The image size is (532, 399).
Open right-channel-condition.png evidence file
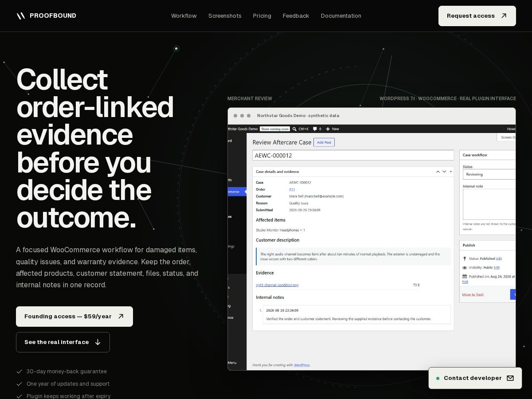coord(277,285)
